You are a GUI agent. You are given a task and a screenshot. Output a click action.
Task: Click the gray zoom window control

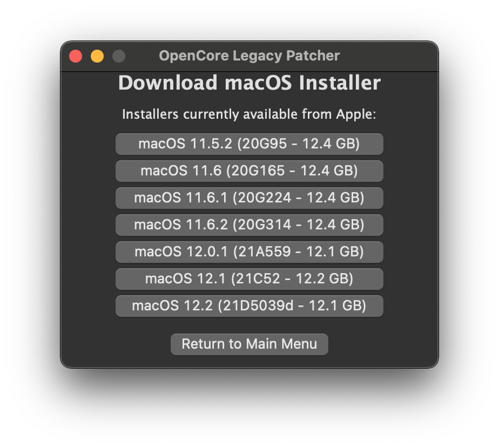click(118, 56)
